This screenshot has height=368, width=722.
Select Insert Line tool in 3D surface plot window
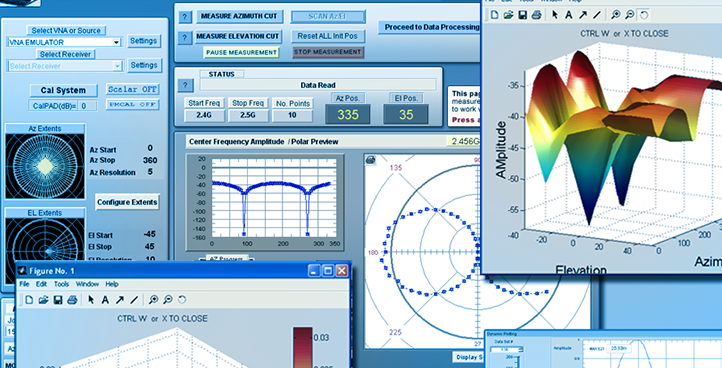(597, 15)
